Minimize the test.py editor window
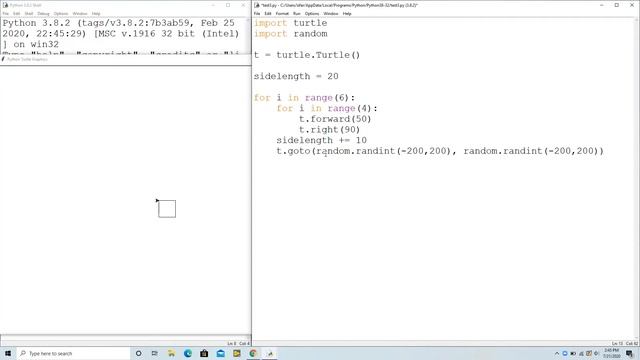 (x=602, y=5)
